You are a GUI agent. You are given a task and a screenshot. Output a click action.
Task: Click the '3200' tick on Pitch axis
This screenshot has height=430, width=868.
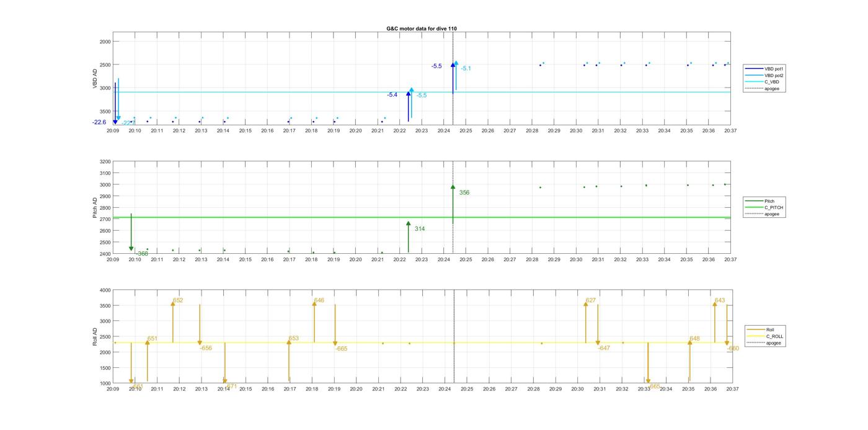pos(105,161)
